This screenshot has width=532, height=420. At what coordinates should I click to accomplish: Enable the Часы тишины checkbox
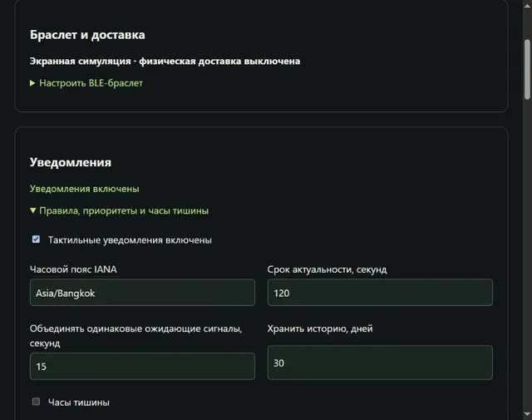pos(36,402)
